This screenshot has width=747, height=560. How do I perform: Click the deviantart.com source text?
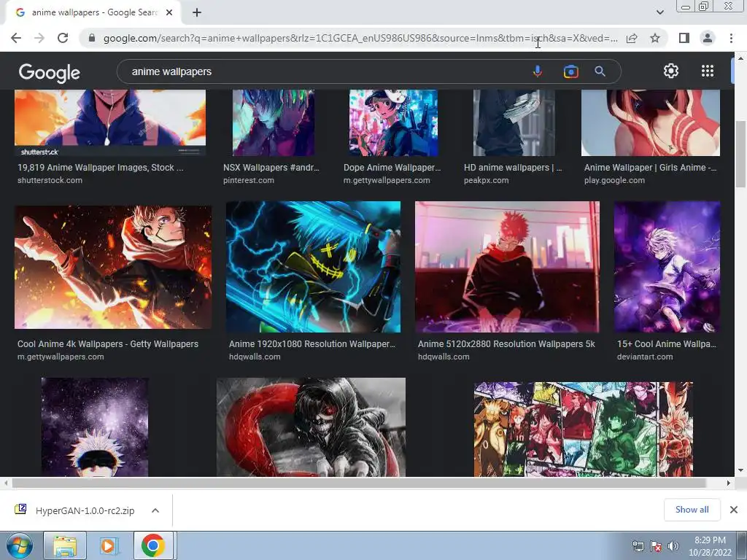645,357
